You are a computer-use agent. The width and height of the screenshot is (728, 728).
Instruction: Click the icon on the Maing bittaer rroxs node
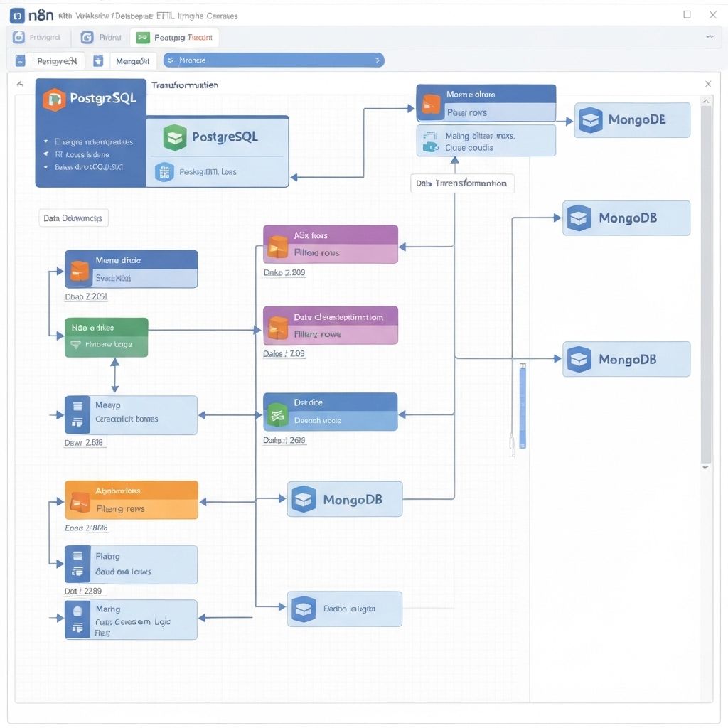[x=429, y=141]
